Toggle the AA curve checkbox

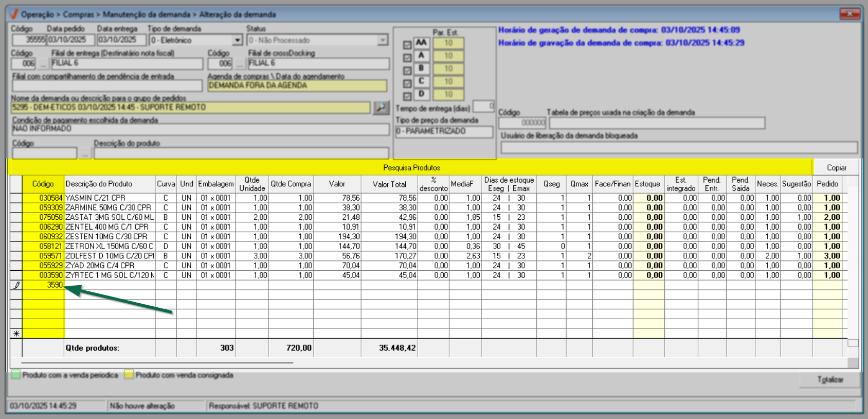click(407, 45)
